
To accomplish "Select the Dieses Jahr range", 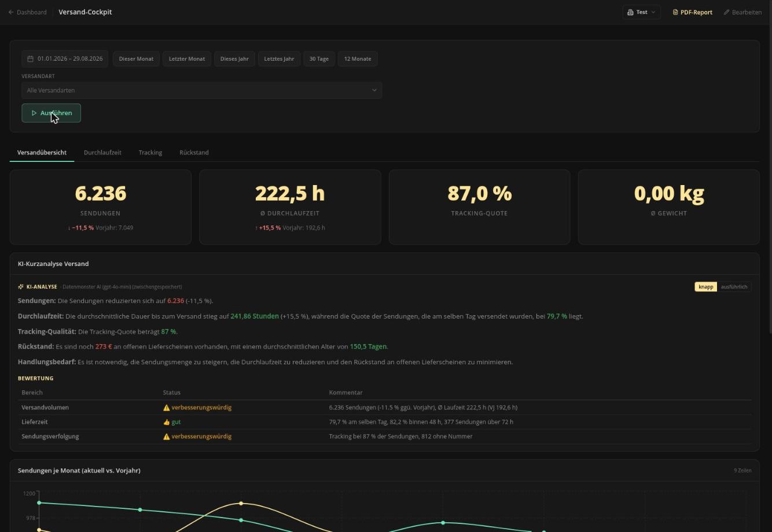I will pos(234,59).
